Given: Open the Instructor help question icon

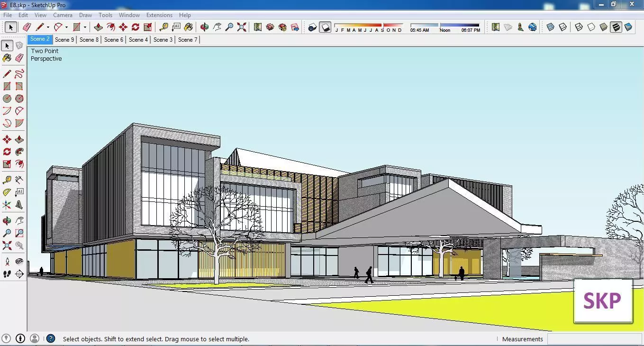Looking at the screenshot, I should click(51, 338).
